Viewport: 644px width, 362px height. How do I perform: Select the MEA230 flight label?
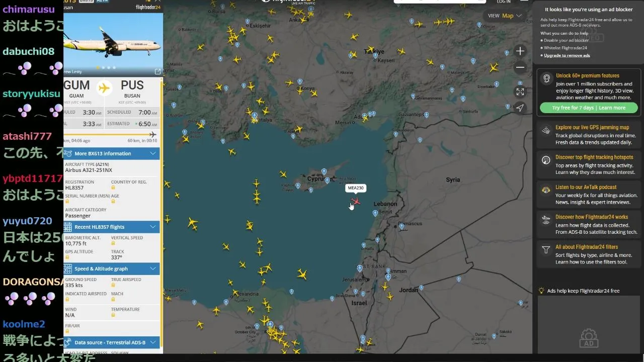tap(356, 188)
